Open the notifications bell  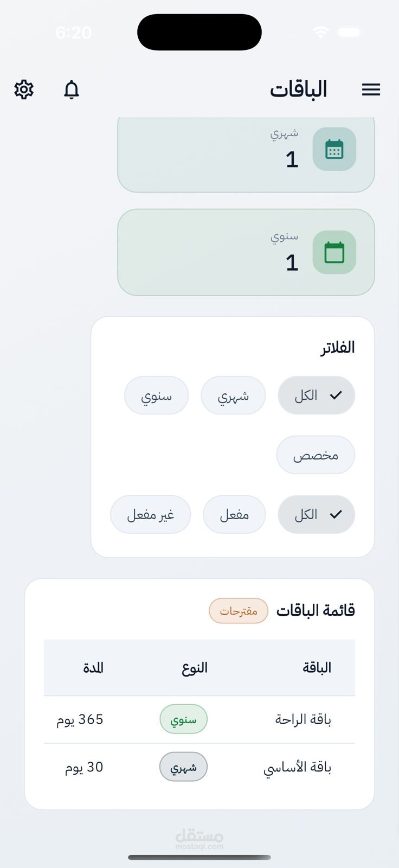tap(72, 90)
